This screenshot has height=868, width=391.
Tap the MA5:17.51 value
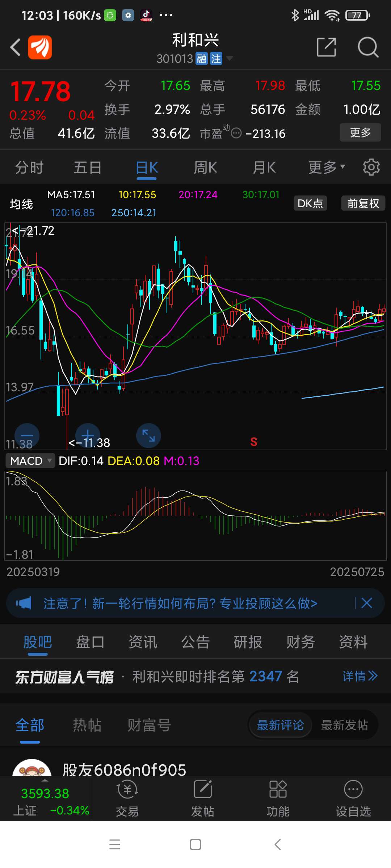[71, 195]
